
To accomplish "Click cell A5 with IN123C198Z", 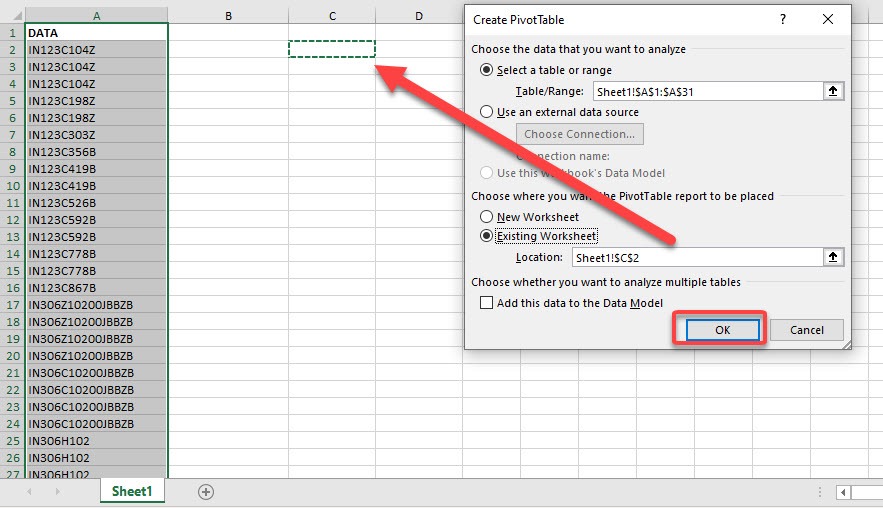I will pyautogui.click(x=97, y=101).
